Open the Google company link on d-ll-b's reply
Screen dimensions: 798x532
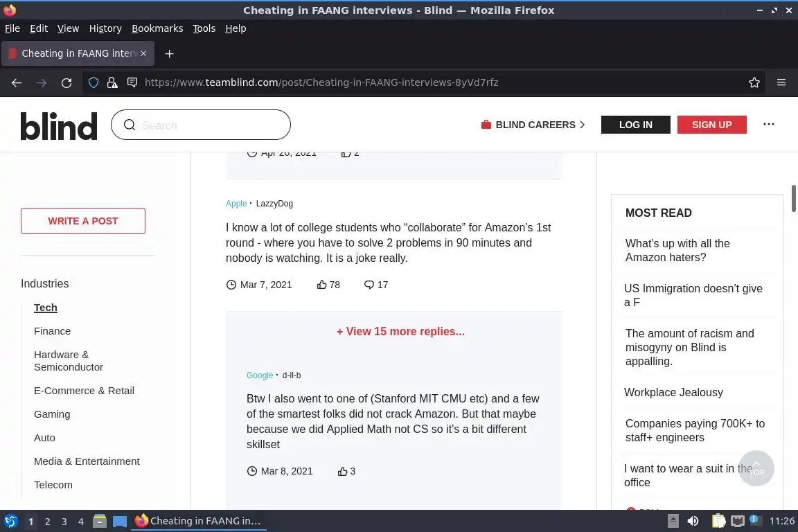click(x=260, y=375)
